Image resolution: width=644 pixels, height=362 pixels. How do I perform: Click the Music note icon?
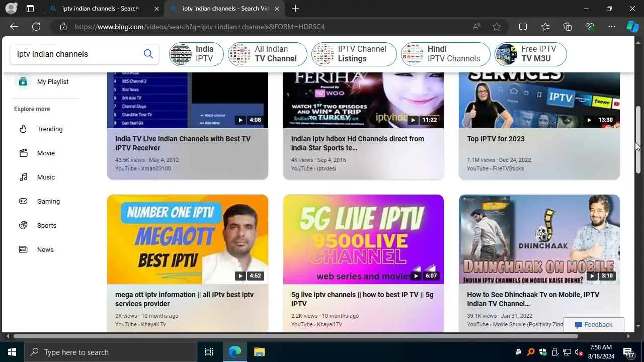pos(23,177)
